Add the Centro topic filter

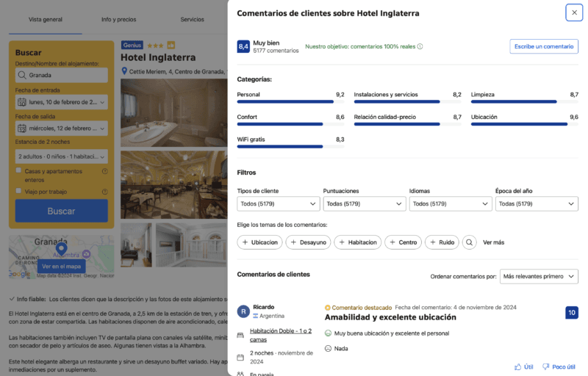pos(403,242)
